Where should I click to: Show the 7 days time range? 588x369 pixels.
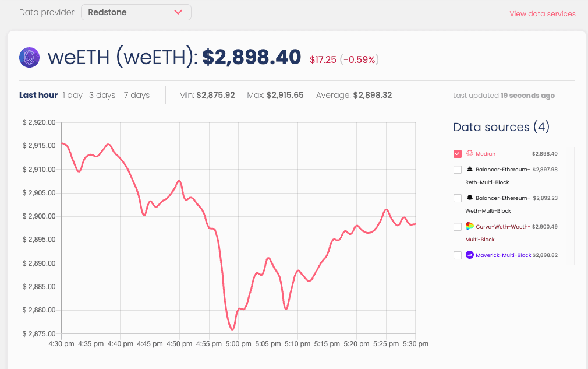pos(137,95)
